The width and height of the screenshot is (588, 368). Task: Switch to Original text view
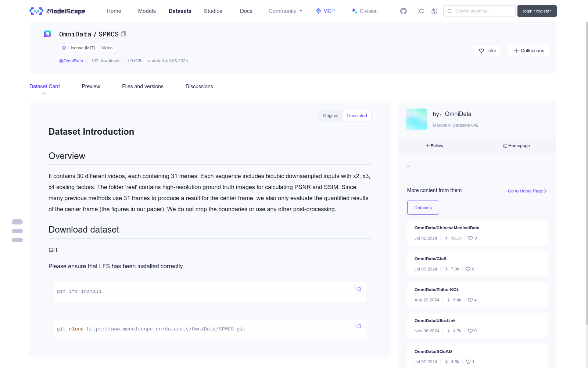(x=331, y=116)
